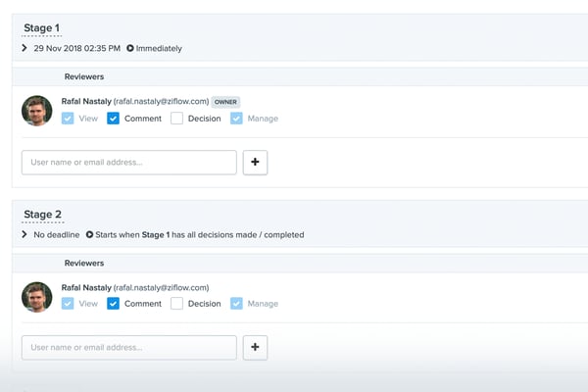The image size is (588, 392).
Task: Click the plus icon in Stage 1
Action: pyautogui.click(x=255, y=163)
